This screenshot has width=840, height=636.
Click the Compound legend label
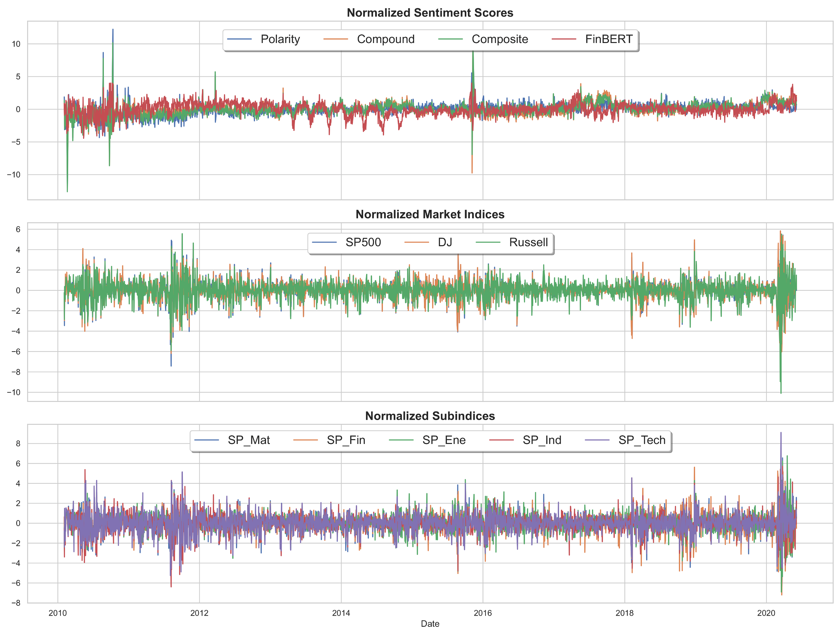385,39
